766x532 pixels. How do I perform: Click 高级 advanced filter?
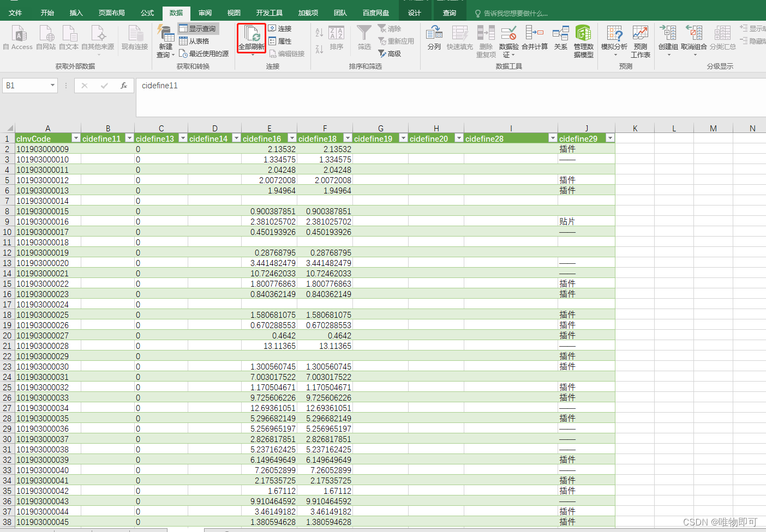(390, 53)
